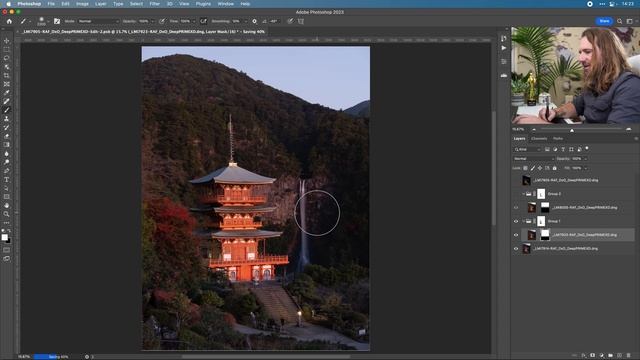
Task: Toggle Quick Mask mode icon
Action: (7, 250)
